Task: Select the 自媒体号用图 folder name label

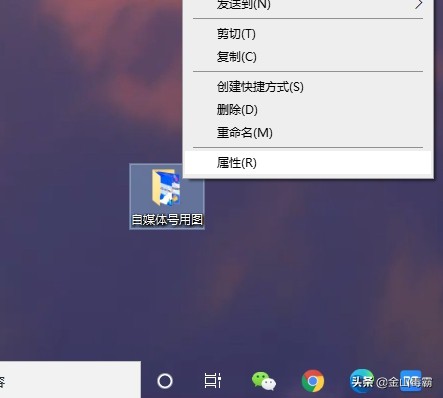Action: click(x=167, y=220)
